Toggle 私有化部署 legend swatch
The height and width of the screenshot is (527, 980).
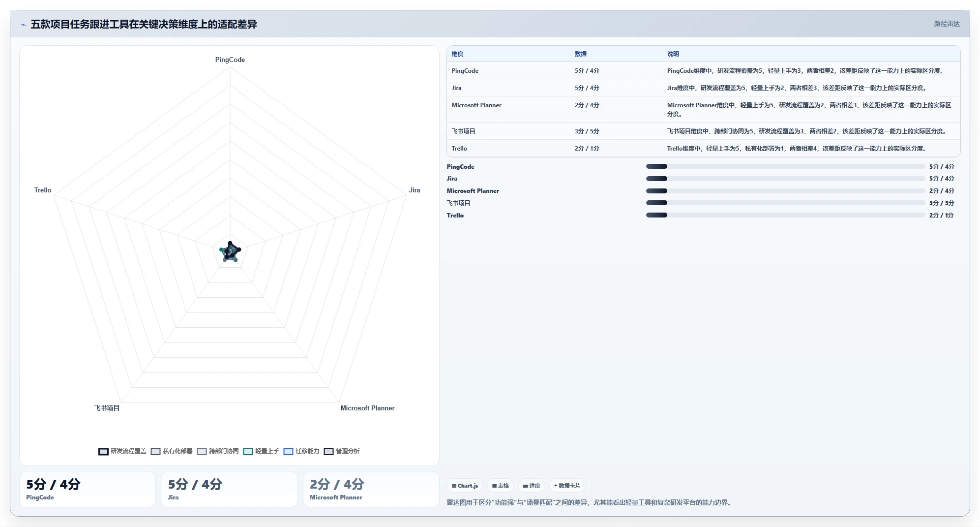click(155, 451)
